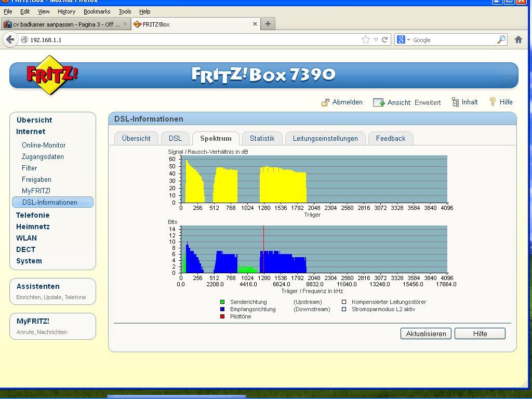Reload page with the refresh icon
The height and width of the screenshot is (399, 532).
point(385,39)
